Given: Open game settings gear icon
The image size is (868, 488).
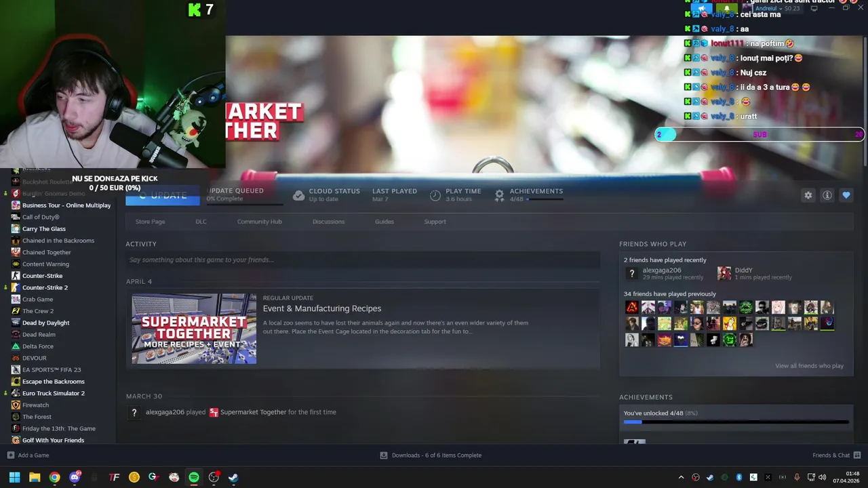Looking at the screenshot, I should [x=808, y=195].
